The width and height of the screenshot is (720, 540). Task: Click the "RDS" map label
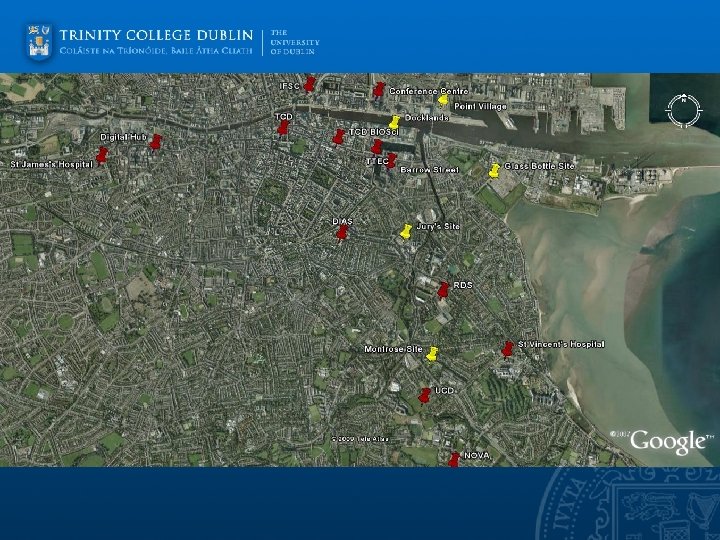tap(463, 285)
